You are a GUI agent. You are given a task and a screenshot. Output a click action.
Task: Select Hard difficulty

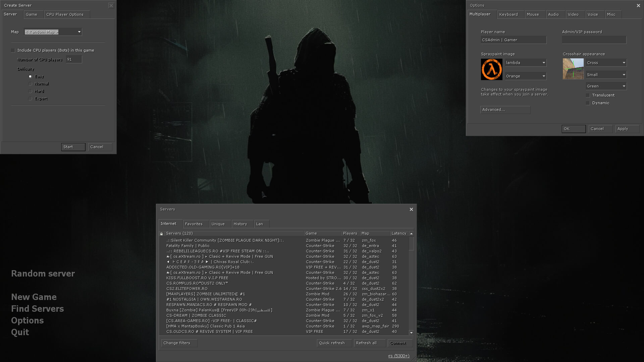point(30,91)
